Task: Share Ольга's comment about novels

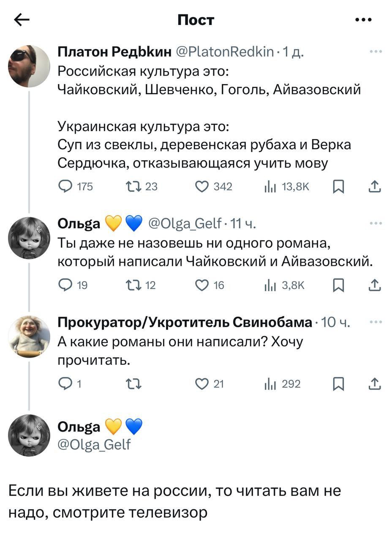Action: [x=375, y=286]
